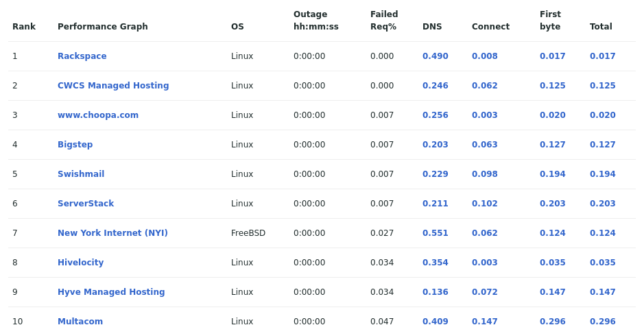644x336 pixels.
Task: Click New York Internet First byte 0.124
Action: coord(552,233)
